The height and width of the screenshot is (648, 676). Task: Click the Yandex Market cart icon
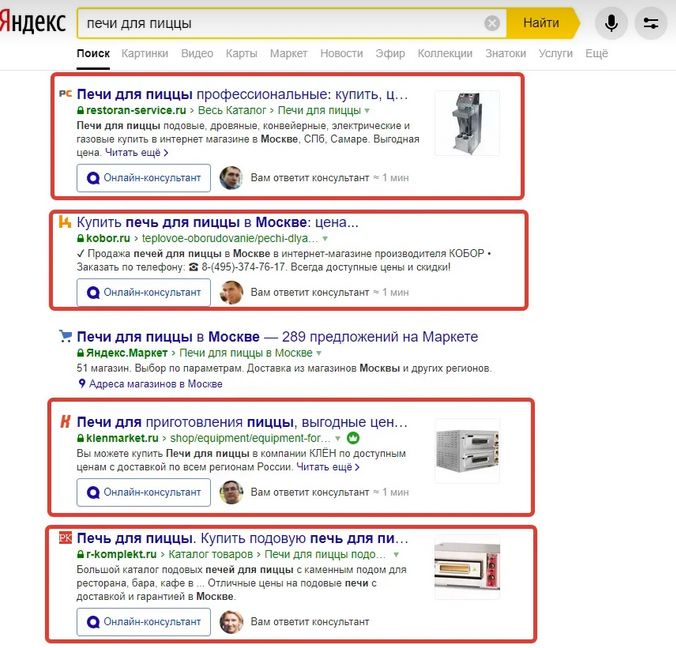tap(65, 335)
